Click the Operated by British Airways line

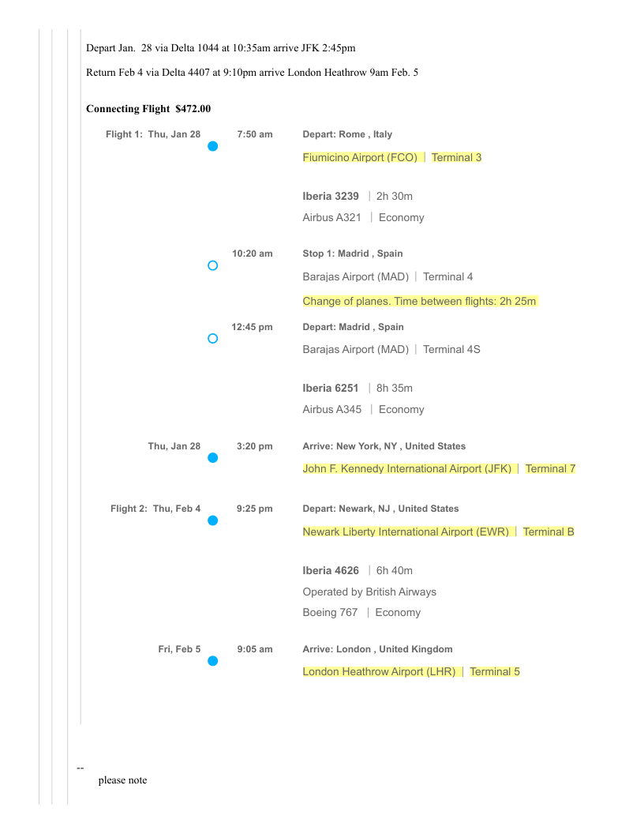pos(369,592)
